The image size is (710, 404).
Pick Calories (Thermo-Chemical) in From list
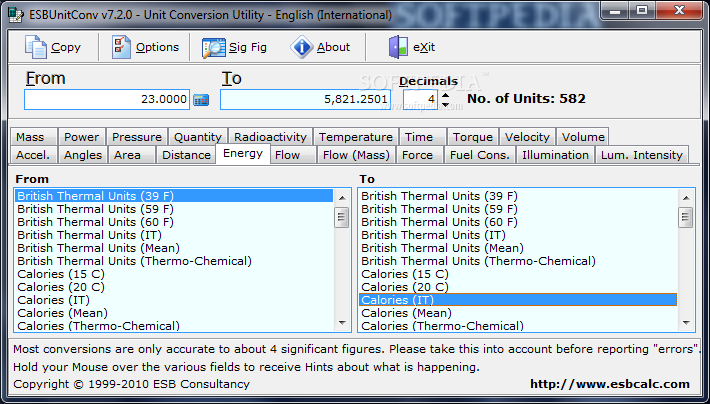click(174, 326)
